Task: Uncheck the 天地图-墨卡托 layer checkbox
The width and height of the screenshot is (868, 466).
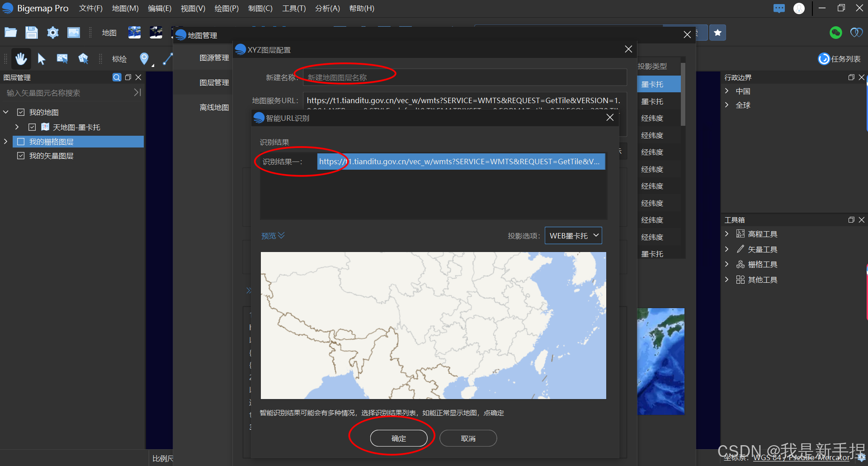Action: tap(32, 127)
